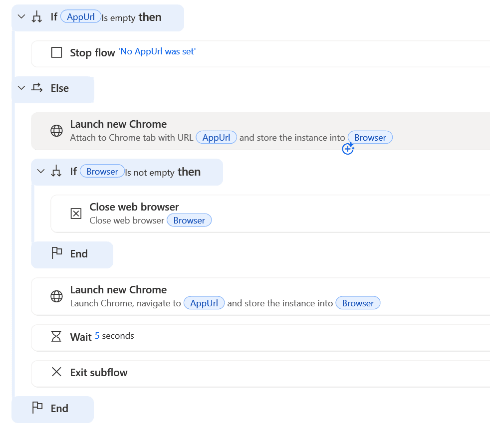Click the 'No AppUrl was set' message text
The width and height of the screenshot is (490, 448).
[157, 51]
